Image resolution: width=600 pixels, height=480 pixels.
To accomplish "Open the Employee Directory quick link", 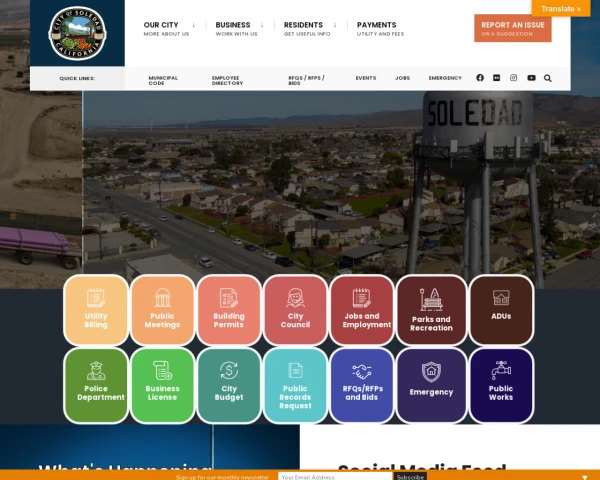I will coord(227,80).
